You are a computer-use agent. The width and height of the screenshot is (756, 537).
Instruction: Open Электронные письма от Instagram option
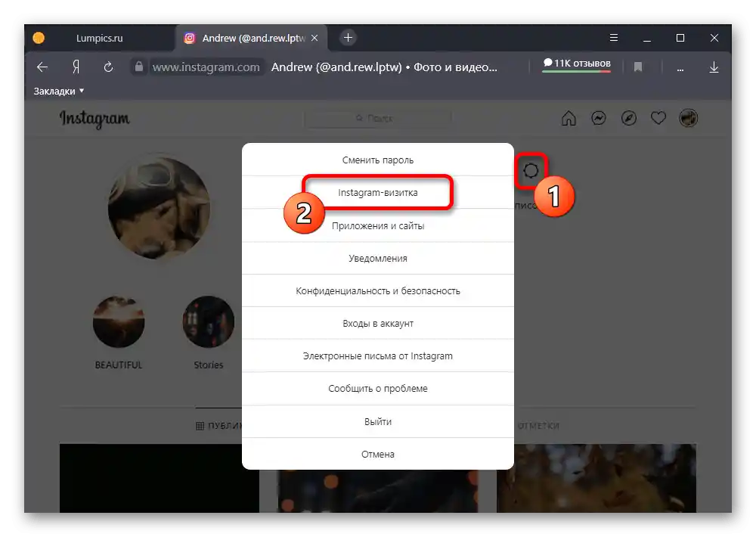378,356
